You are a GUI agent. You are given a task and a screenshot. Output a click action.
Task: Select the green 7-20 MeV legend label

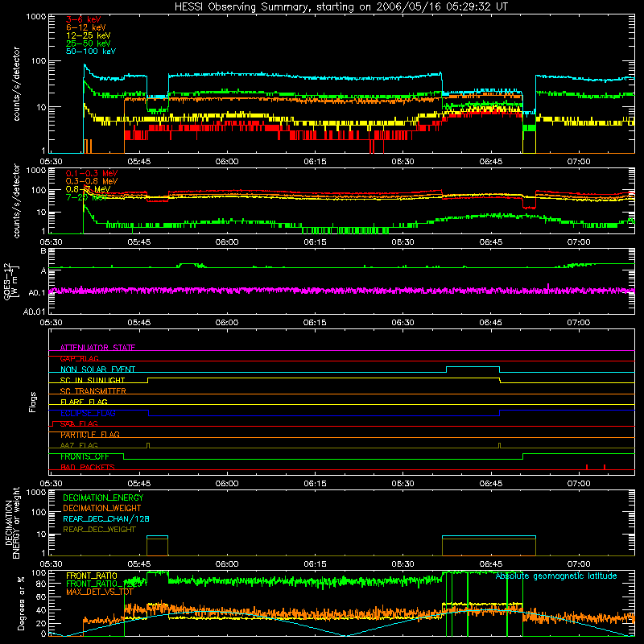pos(86,197)
